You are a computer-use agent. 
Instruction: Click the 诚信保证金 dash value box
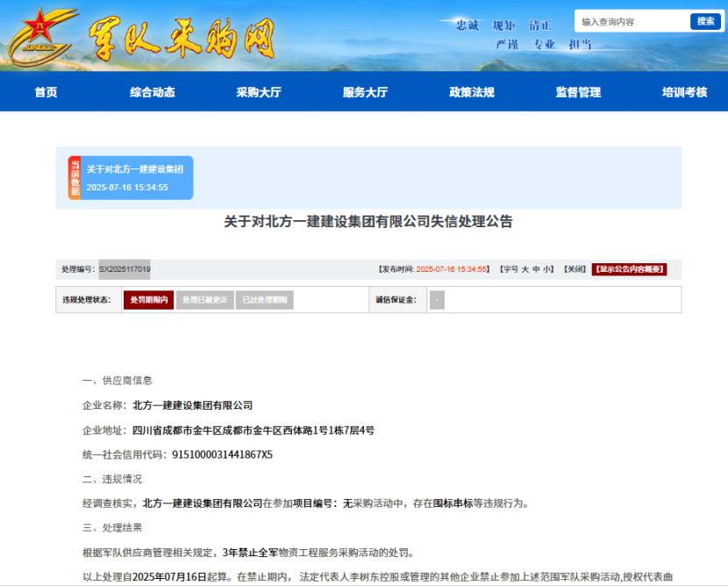coord(437,300)
